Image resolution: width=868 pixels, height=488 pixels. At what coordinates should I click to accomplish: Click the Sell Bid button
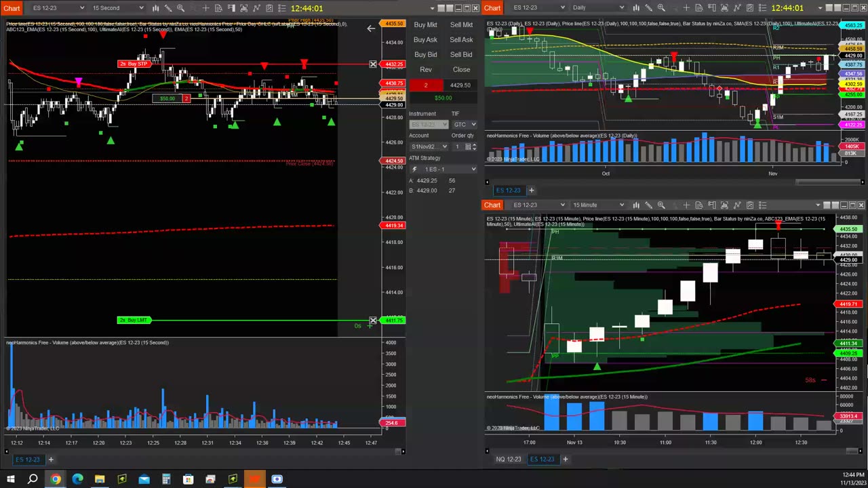pos(461,55)
